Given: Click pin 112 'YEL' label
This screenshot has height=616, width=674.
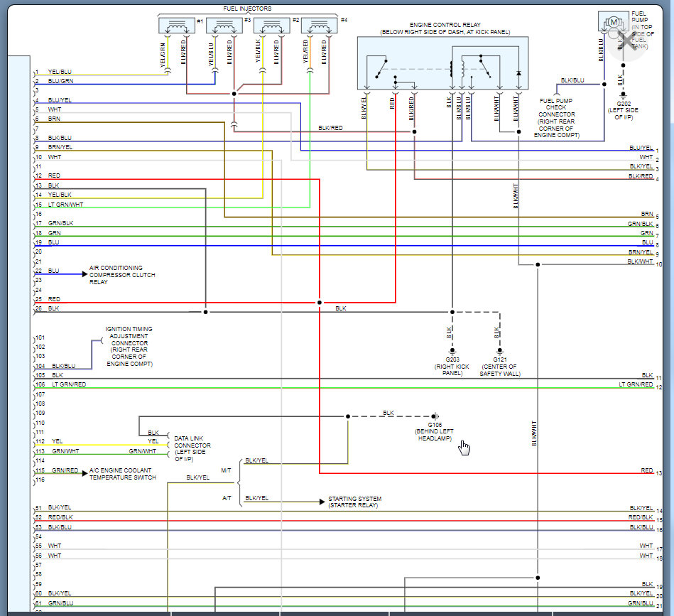Looking at the screenshot, I should tap(57, 441).
